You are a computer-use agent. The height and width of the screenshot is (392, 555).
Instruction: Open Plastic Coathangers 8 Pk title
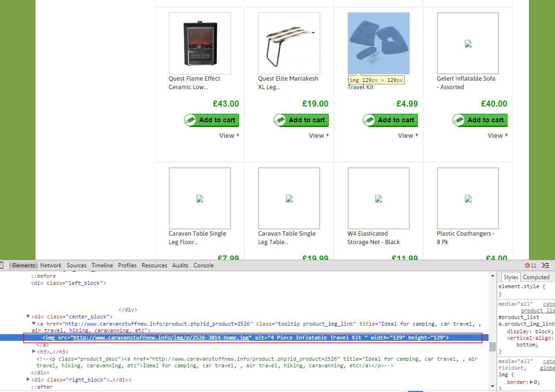465,238
